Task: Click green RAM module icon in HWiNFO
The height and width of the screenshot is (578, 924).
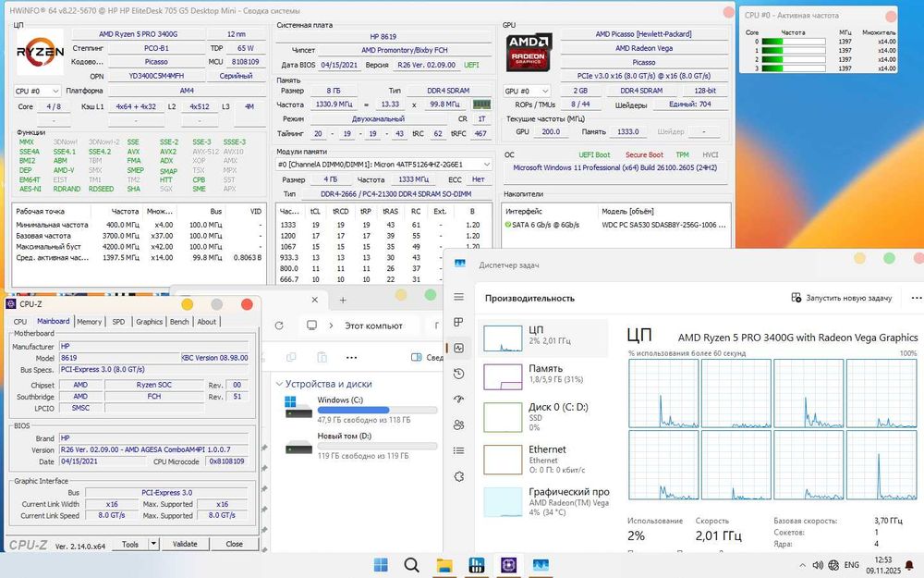Action: click(x=482, y=105)
